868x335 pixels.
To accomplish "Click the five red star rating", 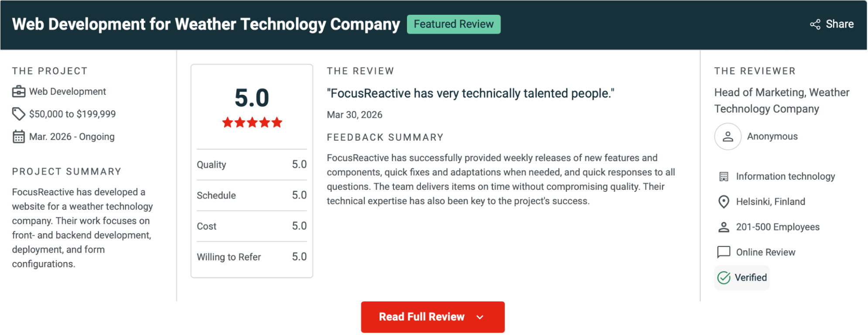I will tap(252, 123).
